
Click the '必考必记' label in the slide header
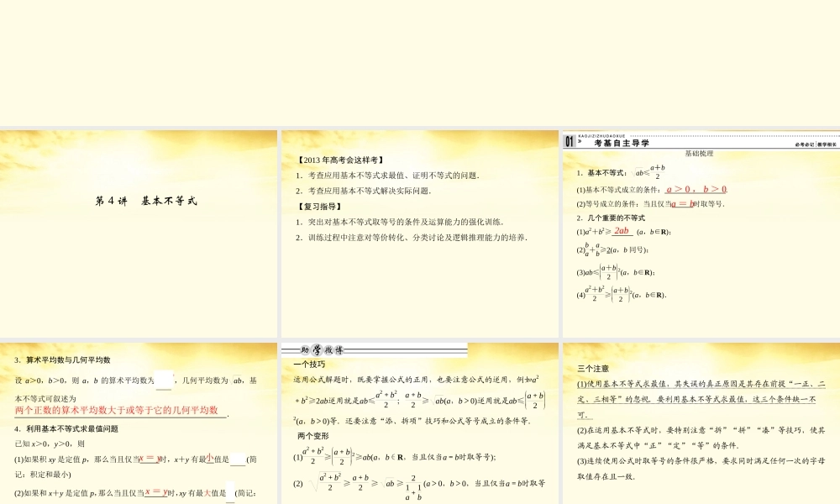tap(805, 144)
